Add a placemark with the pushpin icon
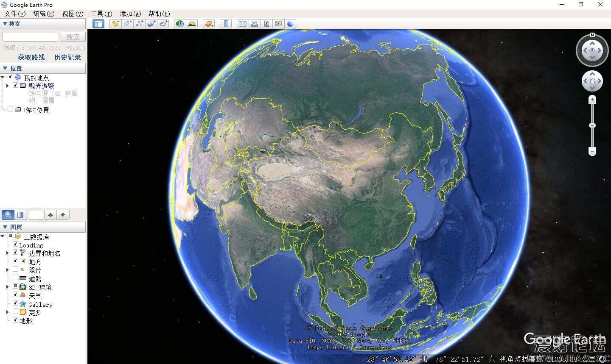This screenshot has width=611, height=364. [115, 24]
